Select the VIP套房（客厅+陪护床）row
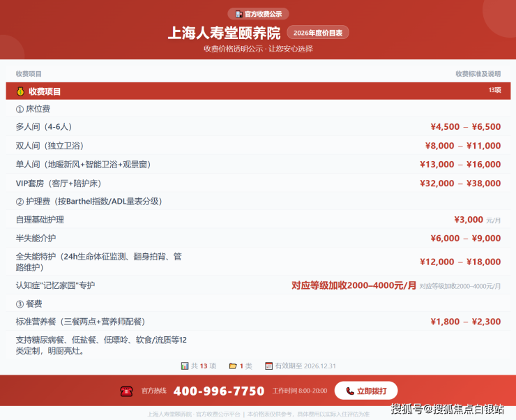Image resolution: width=516 pixels, height=420 pixels. click(258, 183)
